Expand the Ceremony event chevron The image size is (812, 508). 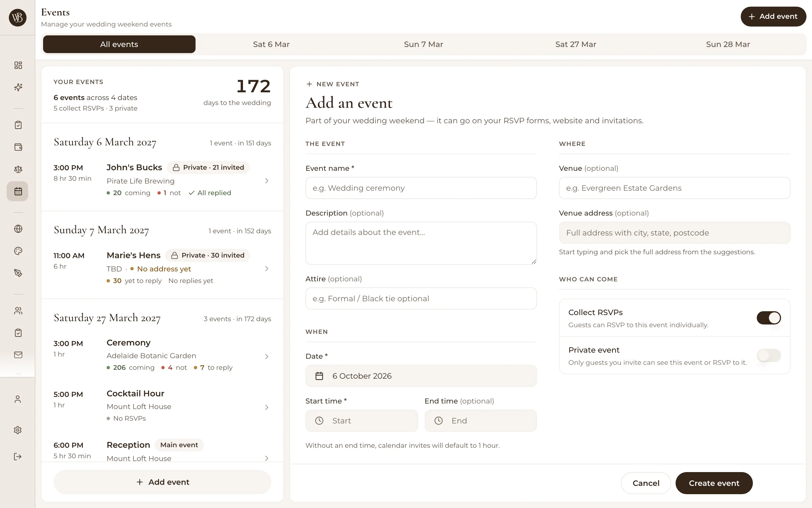coord(267,357)
